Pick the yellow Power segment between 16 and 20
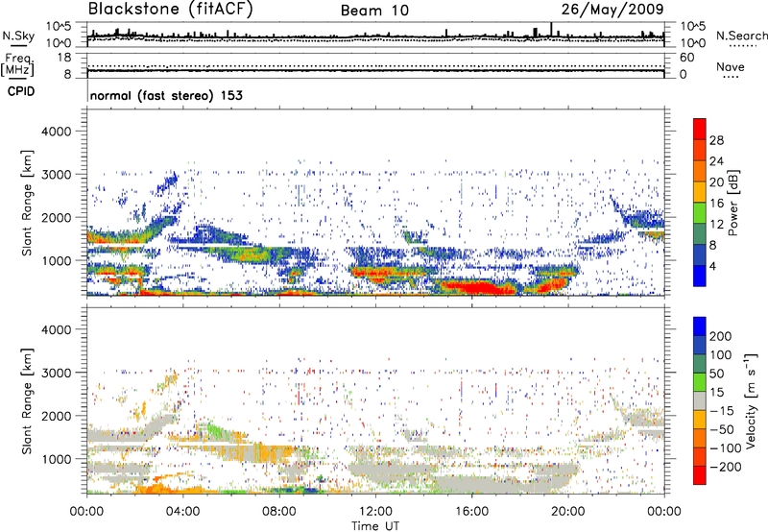The width and height of the screenshot is (768, 532). 700,192
